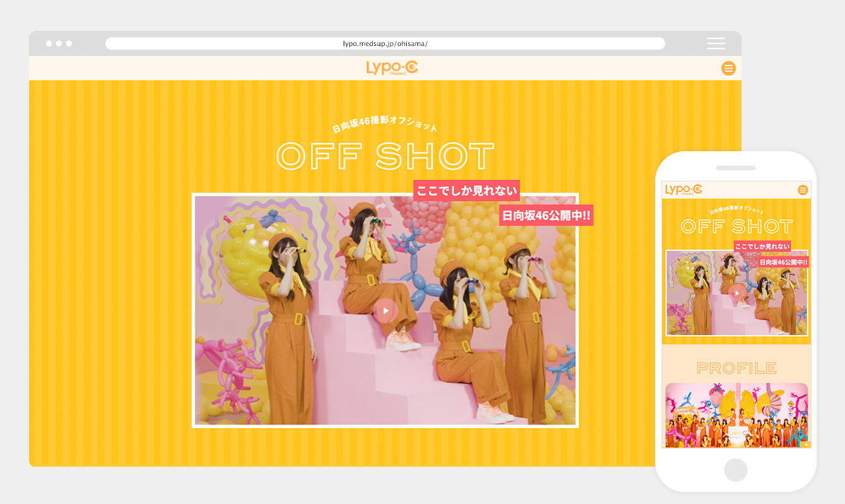Click the phone mockup home button

tap(736, 470)
